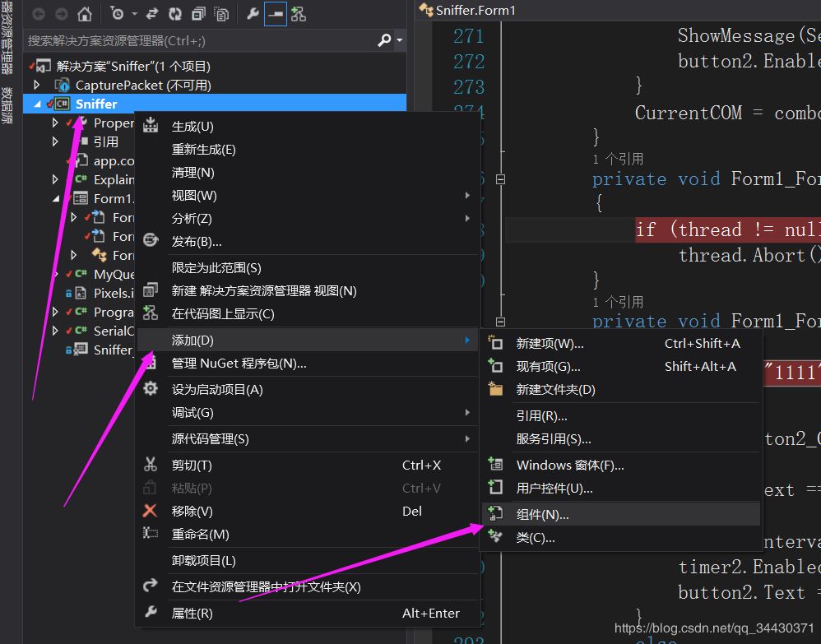Screen dimensions: 821x644
Task: Select the app.config file
Action: tap(114, 160)
